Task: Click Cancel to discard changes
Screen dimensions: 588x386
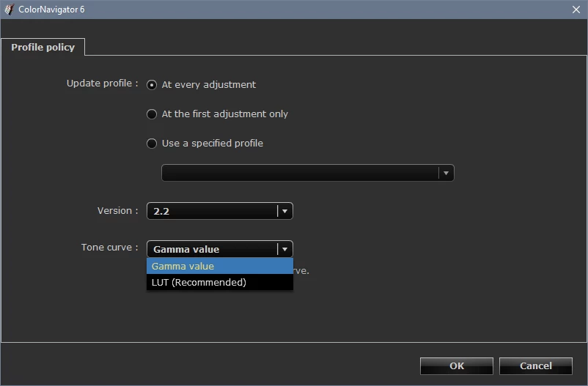Action: [x=535, y=365]
